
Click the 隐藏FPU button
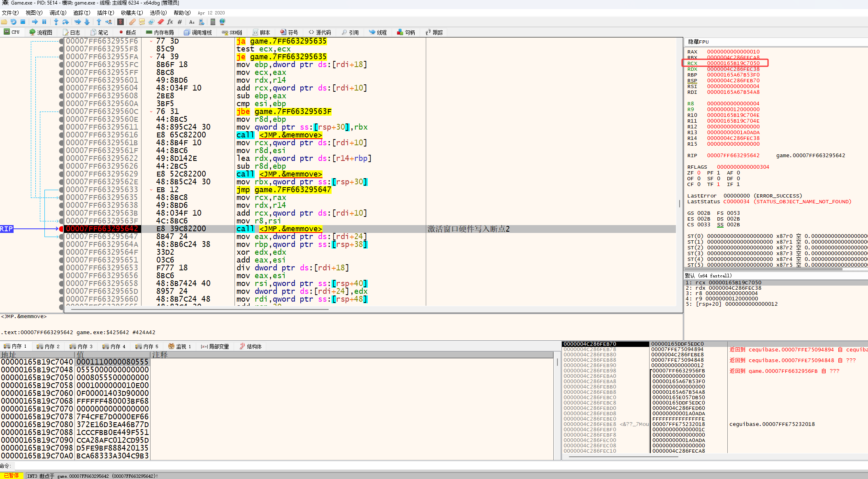pyautogui.click(x=698, y=42)
